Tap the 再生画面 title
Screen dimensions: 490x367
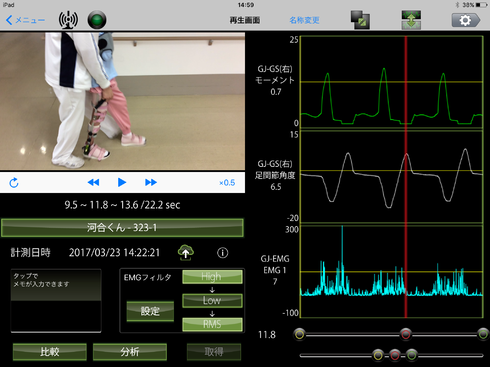245,20
